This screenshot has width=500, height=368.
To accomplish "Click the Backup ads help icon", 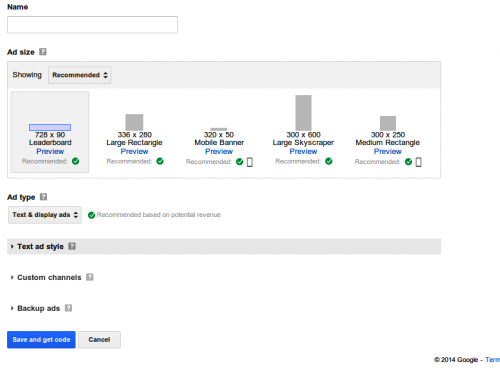I will (x=68, y=308).
